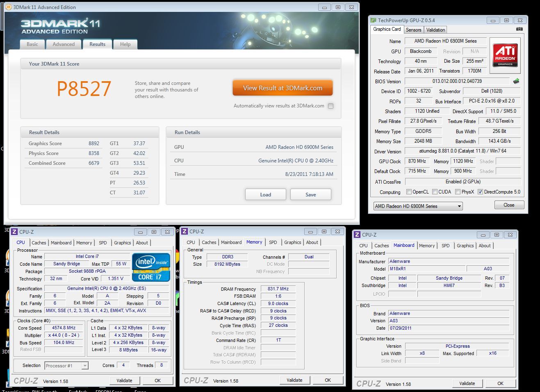Click the Multiplier x 44.0 value

tap(64, 335)
